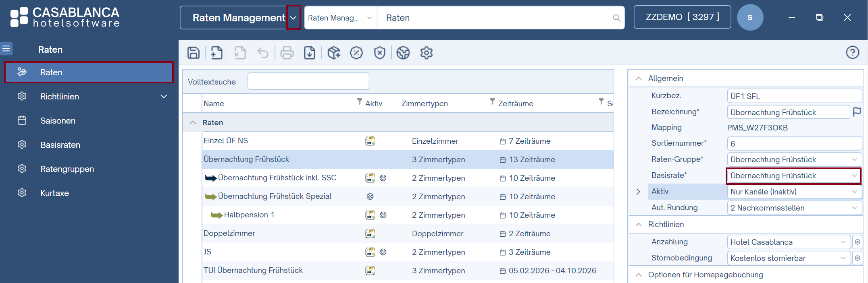The width and height of the screenshot is (868, 283).
Task: Open help via the question mark icon
Action: (x=853, y=52)
